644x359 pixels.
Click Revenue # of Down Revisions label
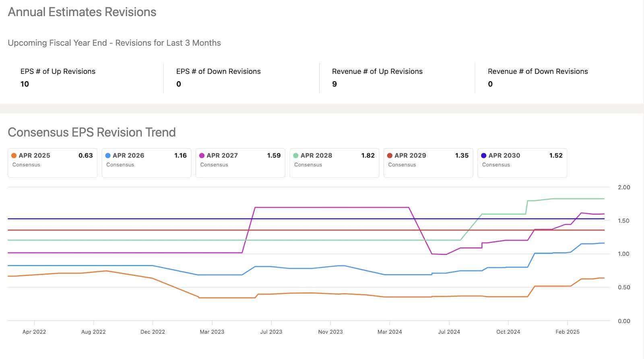pos(538,72)
